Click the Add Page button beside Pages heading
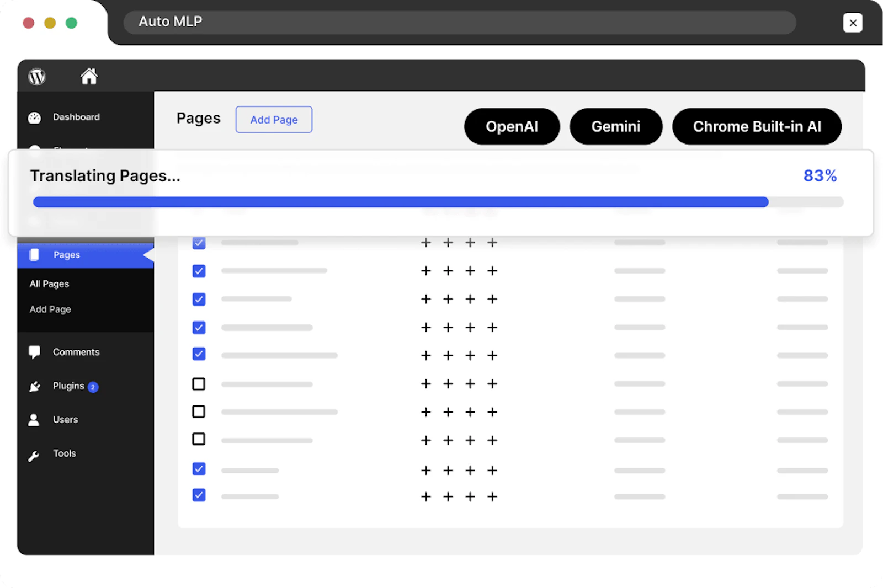 point(274,120)
